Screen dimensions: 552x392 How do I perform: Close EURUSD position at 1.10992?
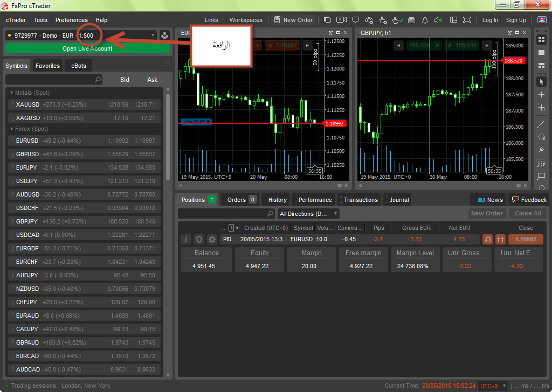pos(526,240)
